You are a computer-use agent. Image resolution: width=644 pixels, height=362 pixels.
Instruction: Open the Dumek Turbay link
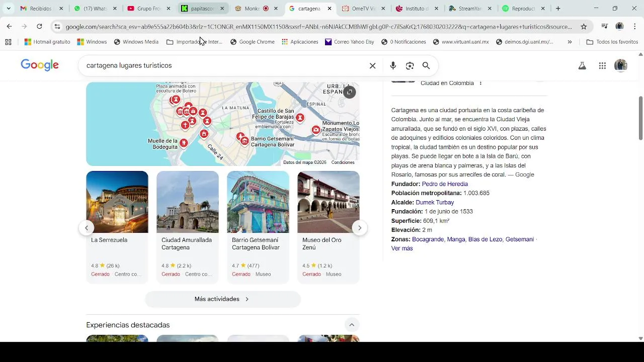pos(435,203)
